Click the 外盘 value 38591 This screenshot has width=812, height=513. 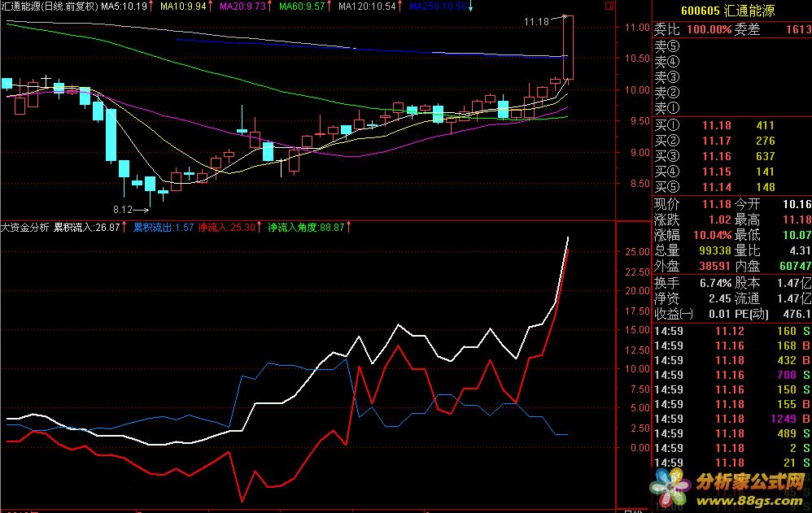pyautogui.click(x=715, y=266)
